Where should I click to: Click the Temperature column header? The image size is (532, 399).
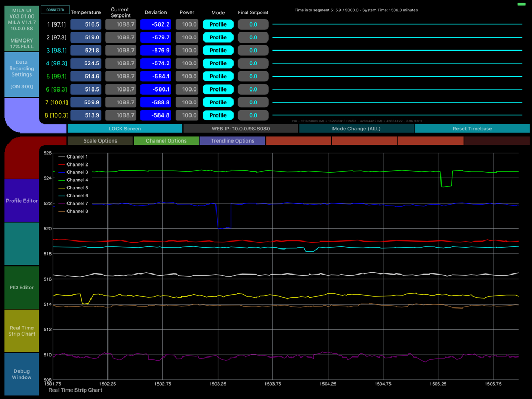86,12
